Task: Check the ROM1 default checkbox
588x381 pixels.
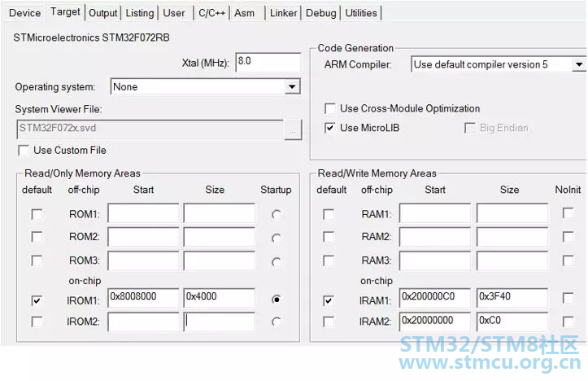Action: pyautogui.click(x=37, y=214)
